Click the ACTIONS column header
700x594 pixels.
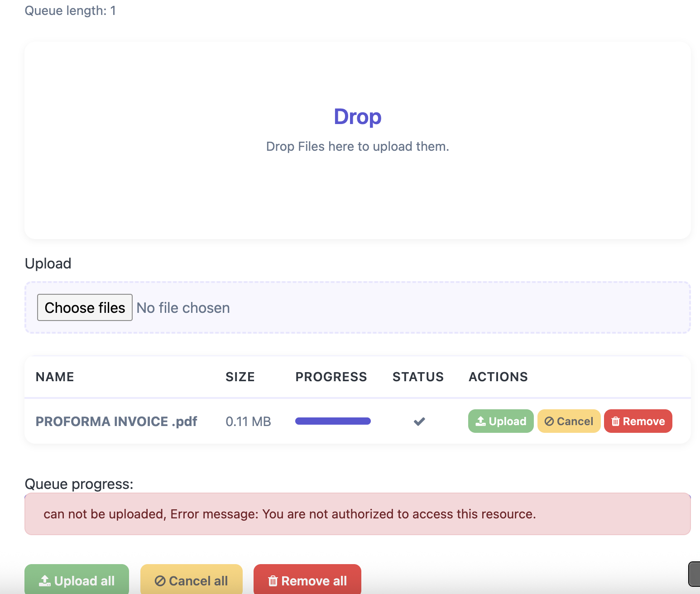pyautogui.click(x=498, y=377)
